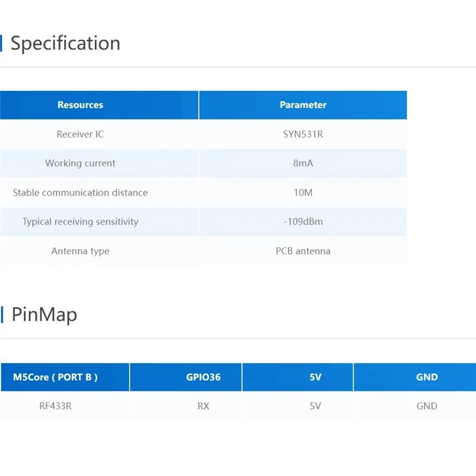Select the PCB antenna value cell
The width and height of the screenshot is (476, 476).
pyautogui.click(x=303, y=251)
